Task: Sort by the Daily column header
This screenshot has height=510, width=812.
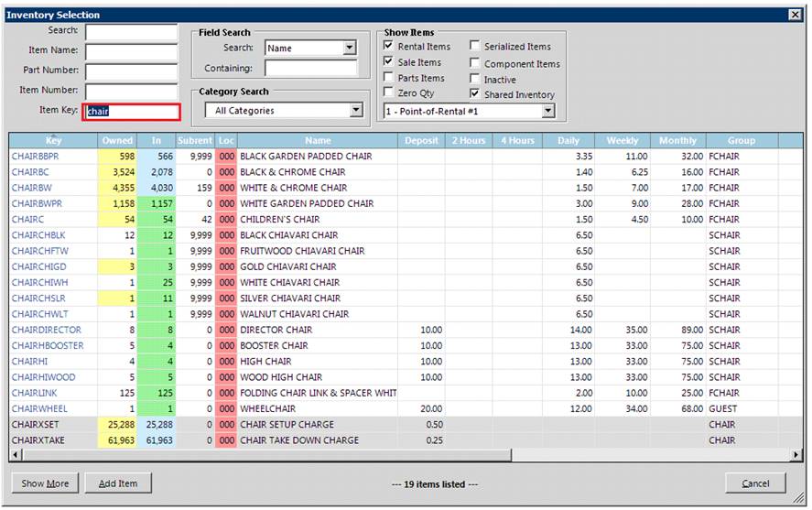Action: pyautogui.click(x=568, y=141)
